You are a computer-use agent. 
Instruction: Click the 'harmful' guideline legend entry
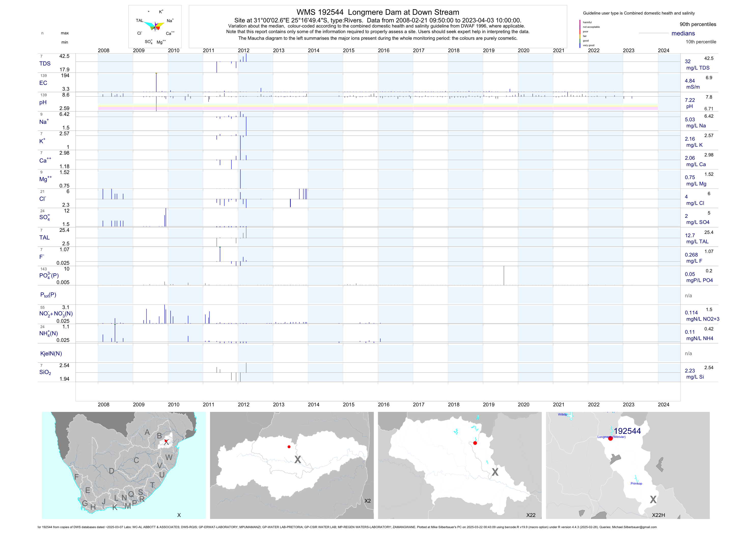click(x=587, y=22)
